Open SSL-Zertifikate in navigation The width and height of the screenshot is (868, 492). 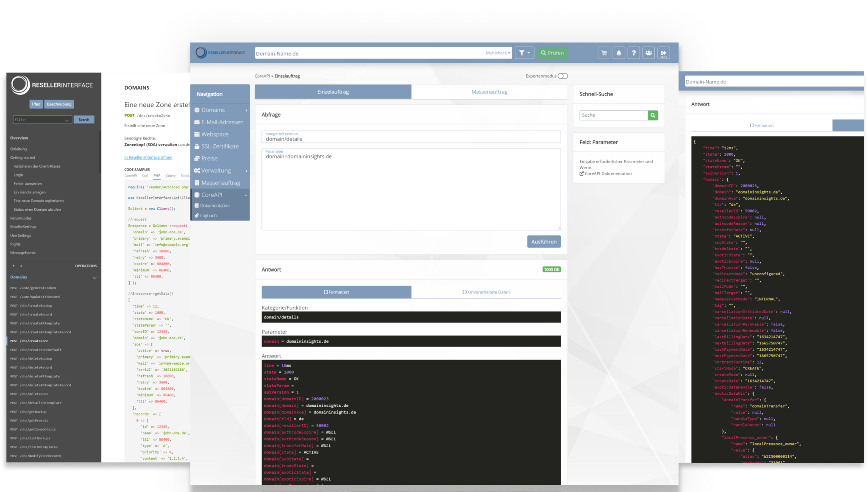tap(220, 146)
